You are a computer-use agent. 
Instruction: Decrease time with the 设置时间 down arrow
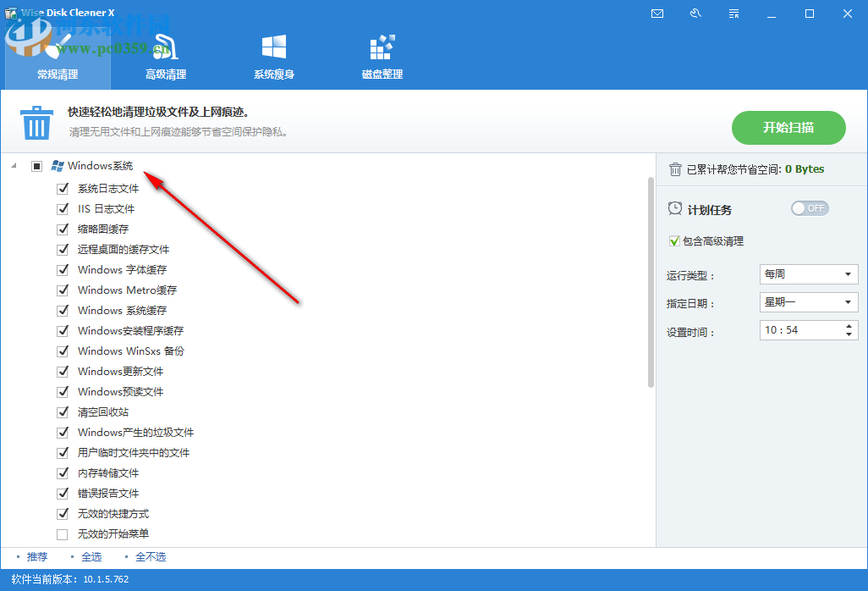[849, 334]
